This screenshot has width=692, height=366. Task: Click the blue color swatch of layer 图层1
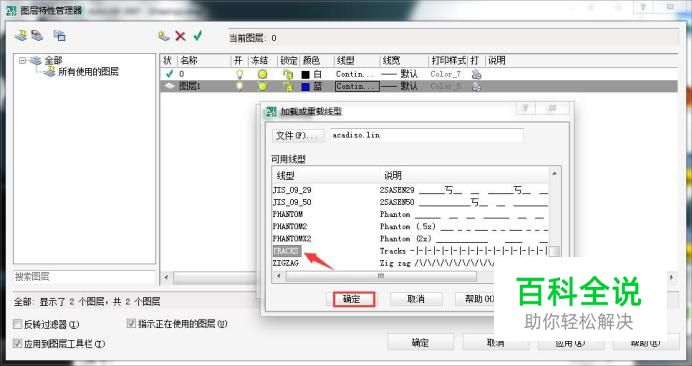tap(305, 87)
